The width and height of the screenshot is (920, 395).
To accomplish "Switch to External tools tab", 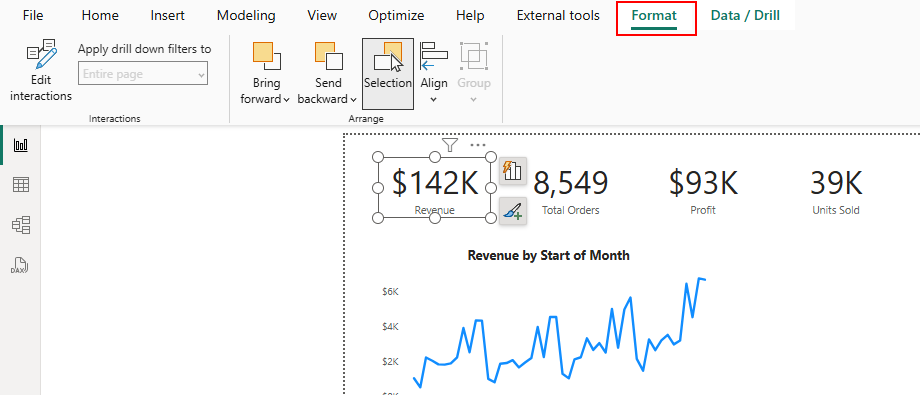I will [558, 16].
